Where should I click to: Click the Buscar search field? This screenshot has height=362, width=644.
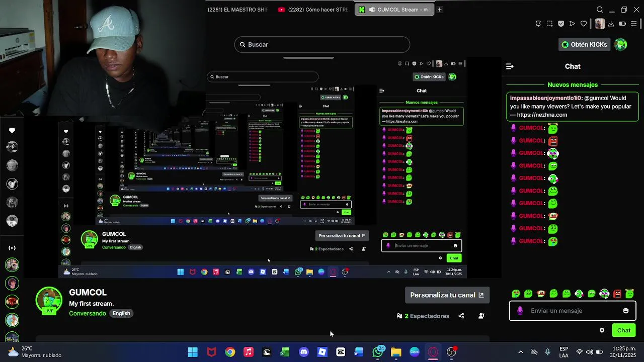pos(322,44)
